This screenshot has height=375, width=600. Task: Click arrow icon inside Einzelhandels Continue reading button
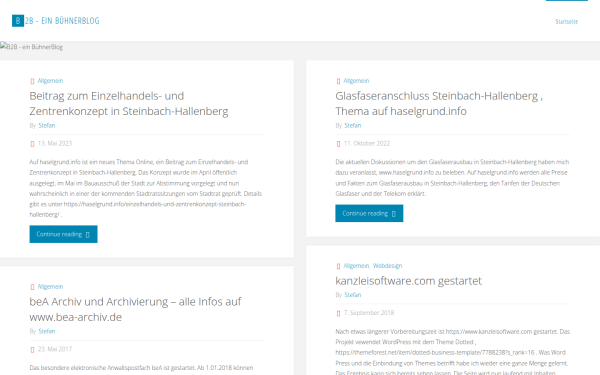88,235
